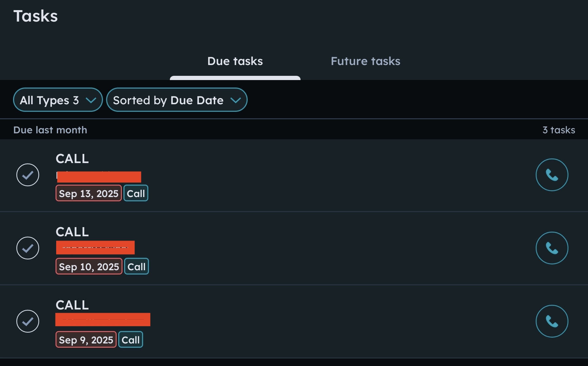Open the second CALL task title
Image resolution: width=588 pixels, height=366 pixels.
pos(72,232)
